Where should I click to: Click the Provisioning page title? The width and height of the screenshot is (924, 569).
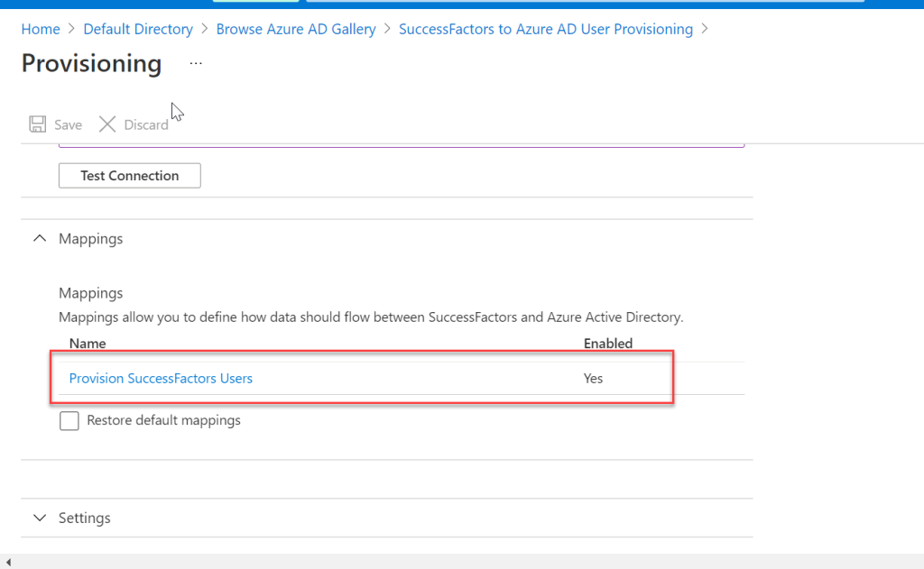click(x=91, y=63)
